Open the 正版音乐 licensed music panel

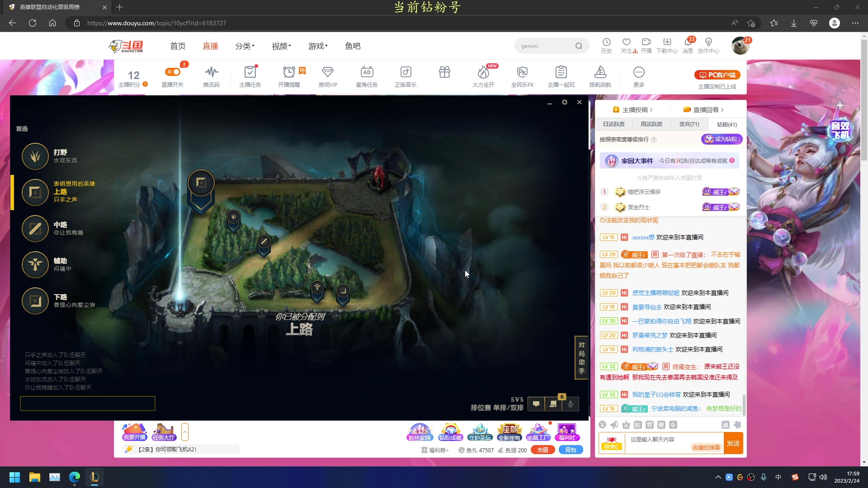click(x=406, y=76)
